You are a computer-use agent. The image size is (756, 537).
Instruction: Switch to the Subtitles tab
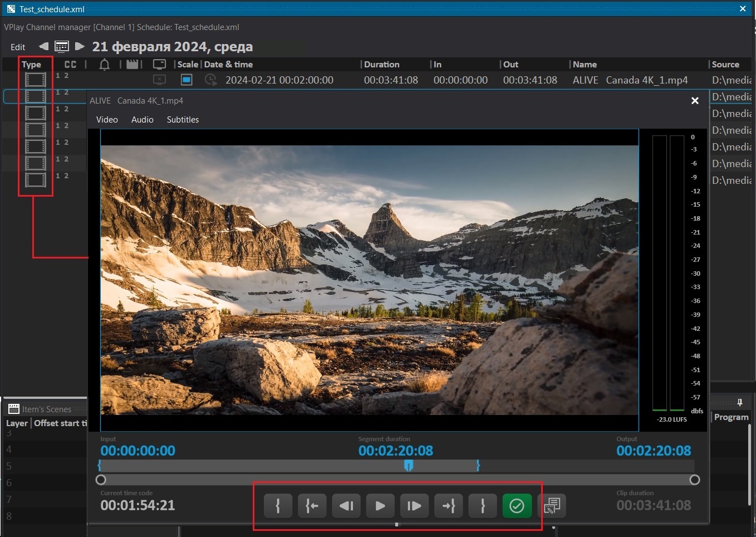(183, 120)
